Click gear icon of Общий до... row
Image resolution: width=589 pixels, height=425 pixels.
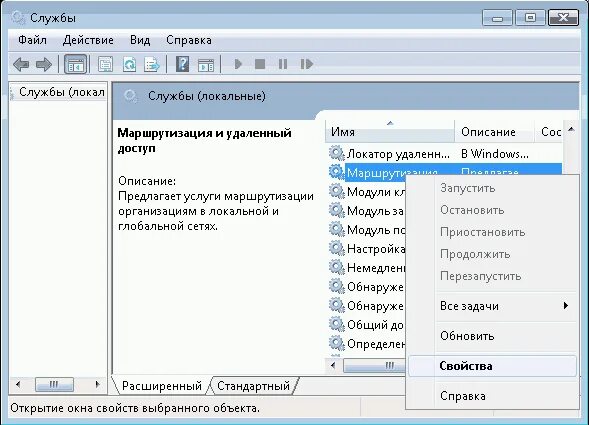point(337,324)
